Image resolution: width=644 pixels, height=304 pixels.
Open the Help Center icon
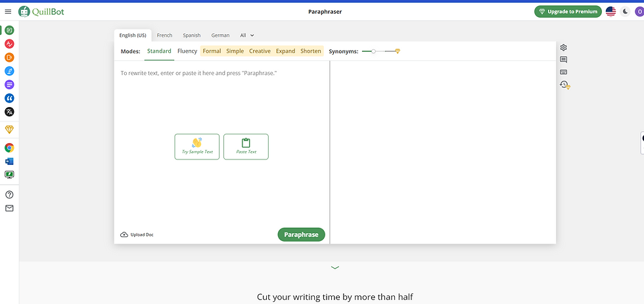[9, 194]
